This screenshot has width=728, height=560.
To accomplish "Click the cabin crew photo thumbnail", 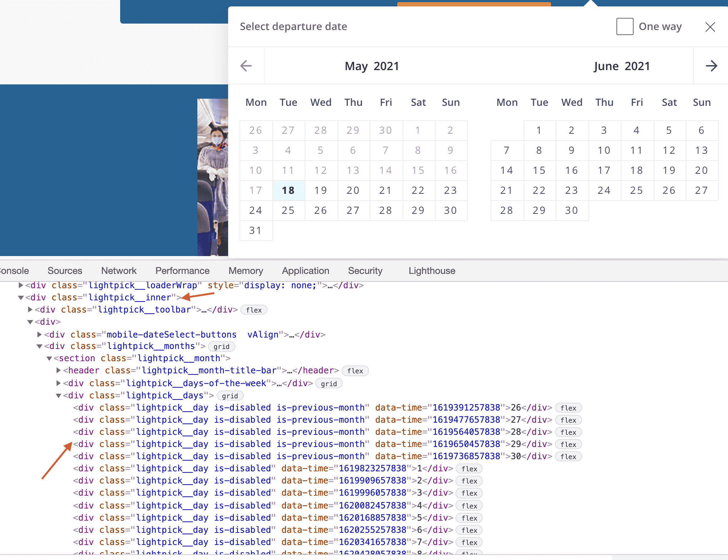I will (213, 177).
